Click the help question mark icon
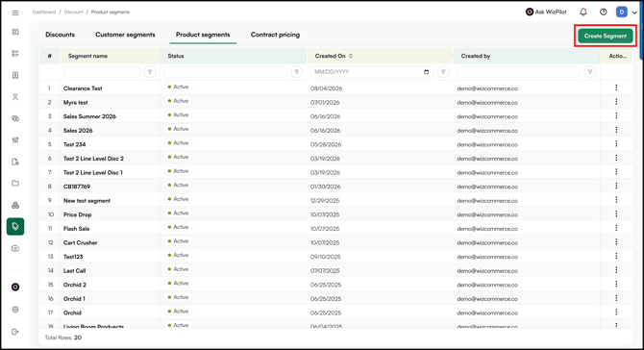The width and height of the screenshot is (644, 350). (x=604, y=12)
